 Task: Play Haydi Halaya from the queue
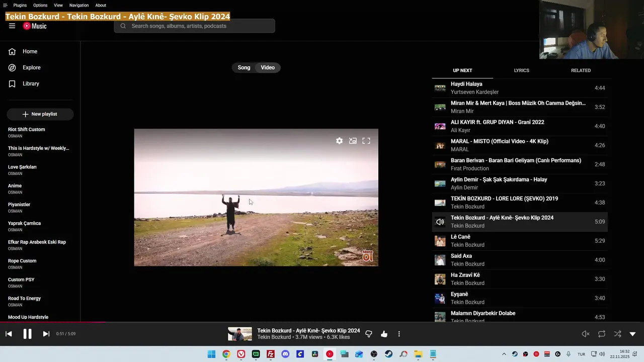point(520,88)
